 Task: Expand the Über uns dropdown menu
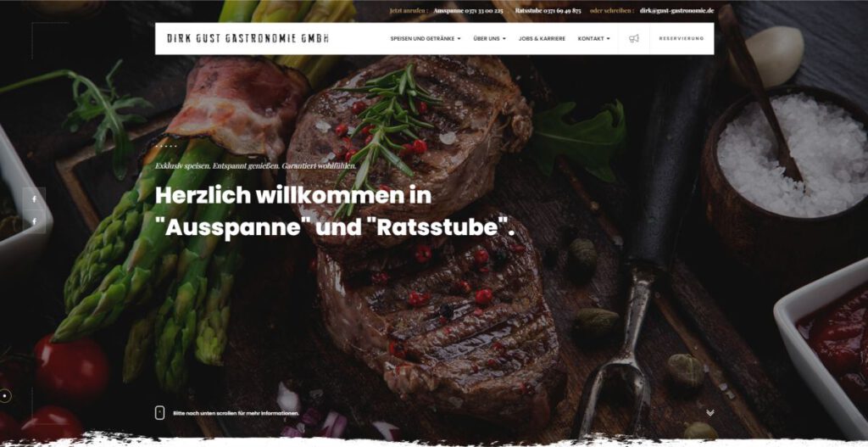click(489, 39)
